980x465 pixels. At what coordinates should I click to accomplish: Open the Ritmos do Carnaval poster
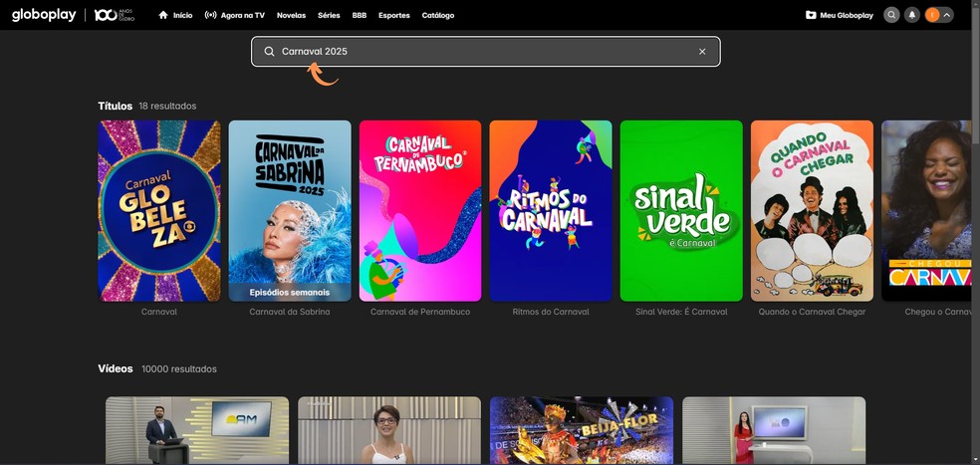coord(551,211)
